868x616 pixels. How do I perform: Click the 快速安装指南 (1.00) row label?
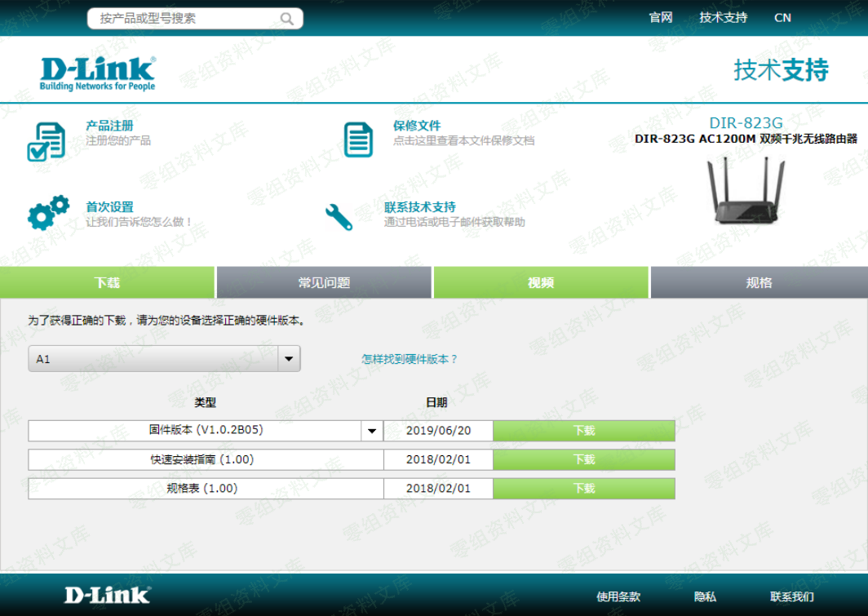[202, 459]
